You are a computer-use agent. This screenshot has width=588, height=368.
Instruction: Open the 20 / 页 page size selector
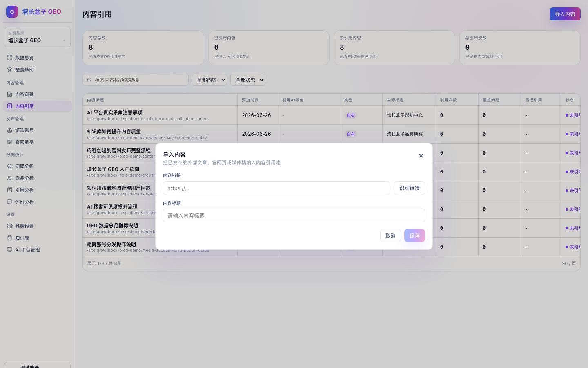pyautogui.click(x=569, y=263)
